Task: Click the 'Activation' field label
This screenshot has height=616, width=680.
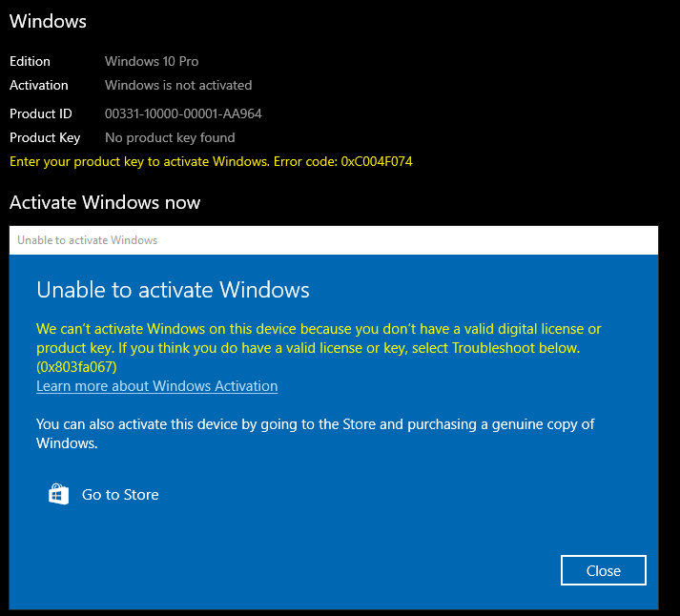Action: pos(38,85)
